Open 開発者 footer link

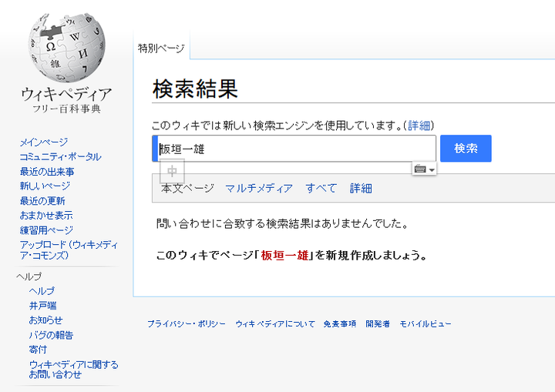378,323
